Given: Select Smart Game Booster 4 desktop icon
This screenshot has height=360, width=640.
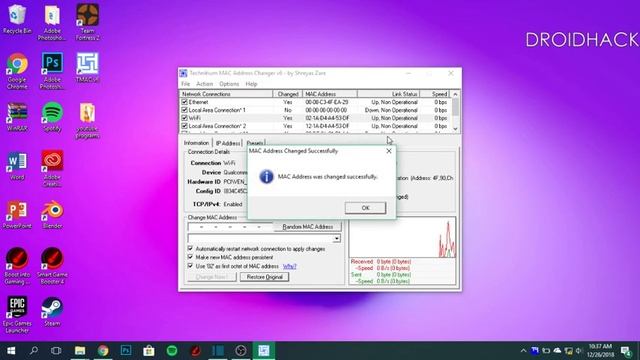Looking at the screenshot, I should pos(52,266).
